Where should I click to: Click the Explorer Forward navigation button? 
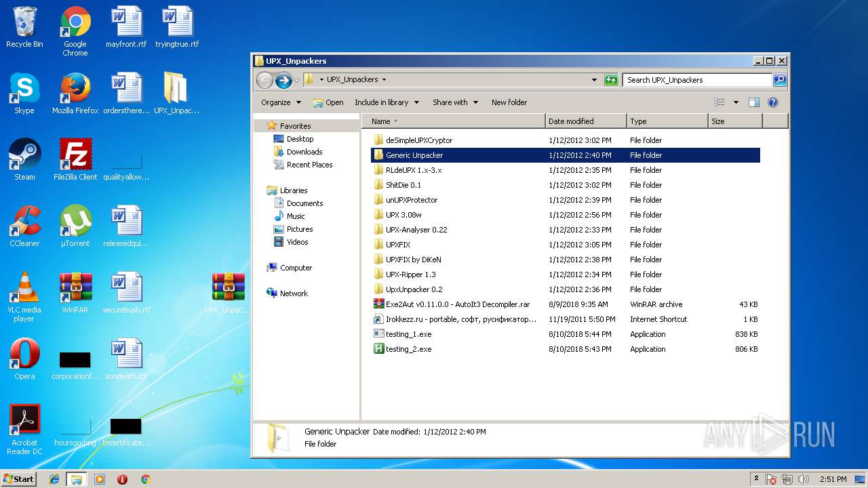[x=283, y=80]
